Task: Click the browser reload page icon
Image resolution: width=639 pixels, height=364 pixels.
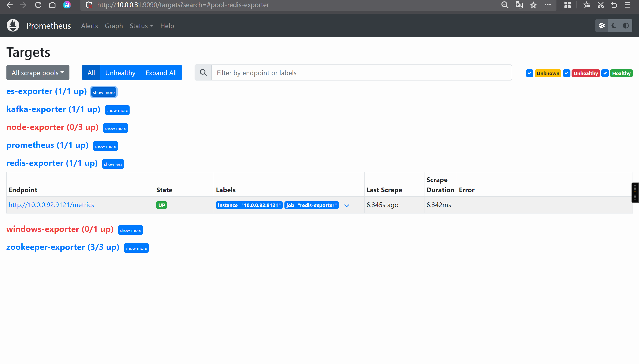Action: [38, 5]
